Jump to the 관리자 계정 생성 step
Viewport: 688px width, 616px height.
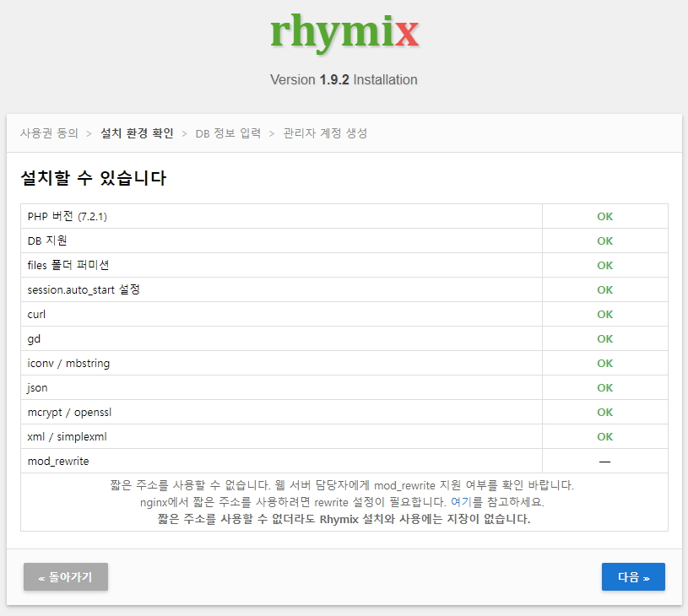pos(325,133)
